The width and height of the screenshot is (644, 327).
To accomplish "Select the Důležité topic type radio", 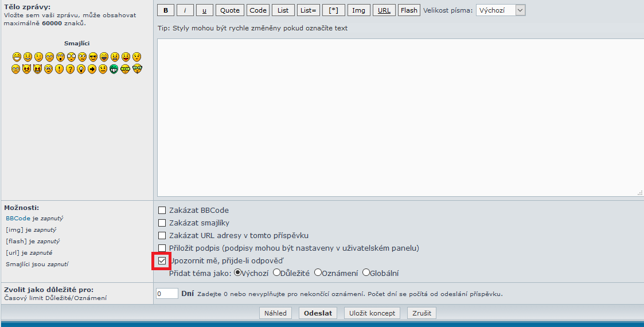I will coord(276,273).
